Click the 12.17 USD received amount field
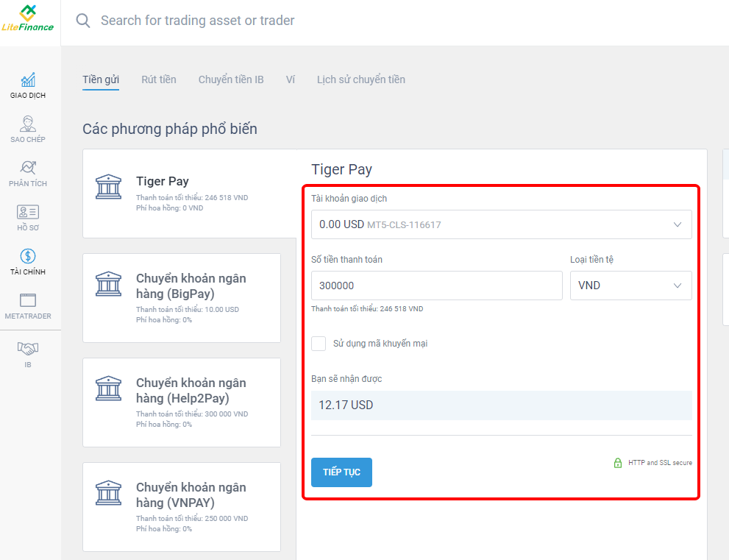Image resolution: width=729 pixels, height=560 pixels. click(501, 405)
